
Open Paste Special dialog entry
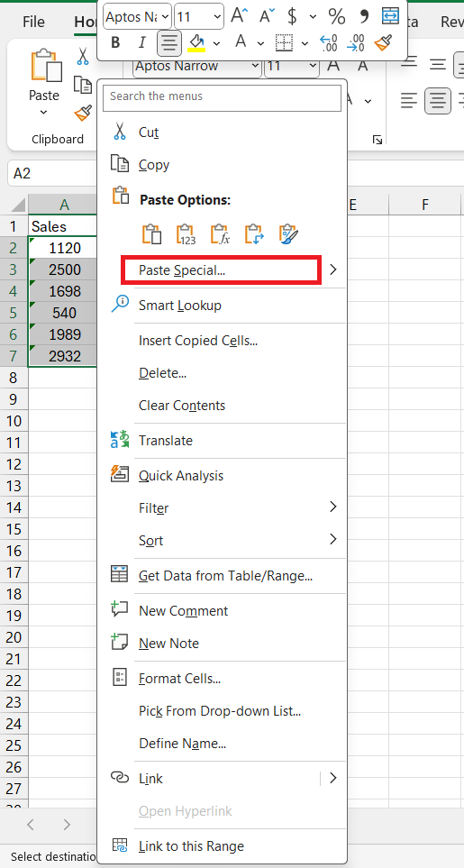click(222, 270)
